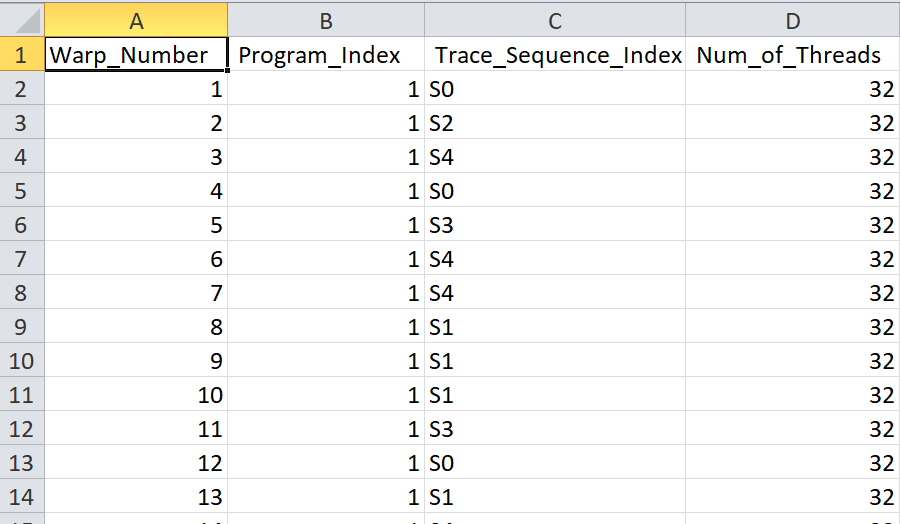Click the select-all corner of the sheet
Viewport: 900px width, 524px height.
21,21
